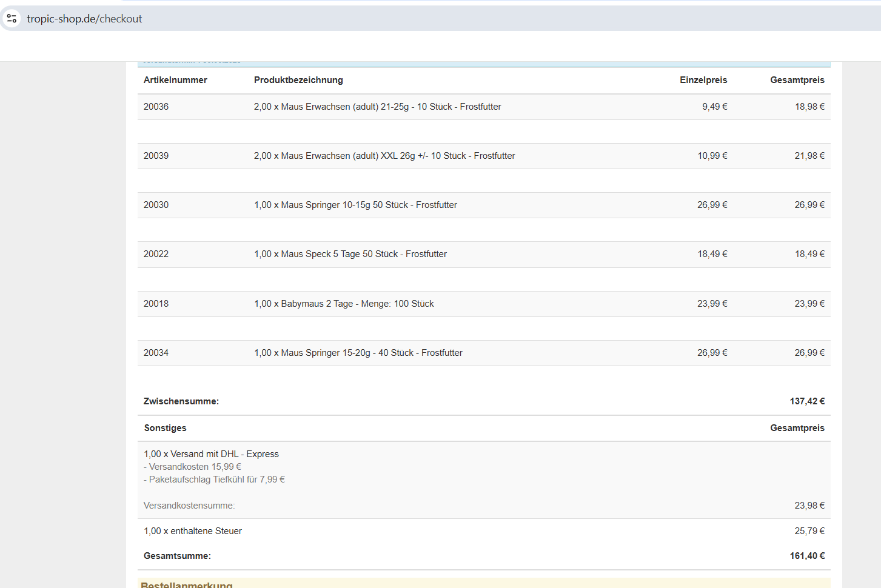The width and height of the screenshot is (881, 588).
Task: Click the Paketaufschlag Tiefkühl surcharge line
Action: (x=214, y=479)
